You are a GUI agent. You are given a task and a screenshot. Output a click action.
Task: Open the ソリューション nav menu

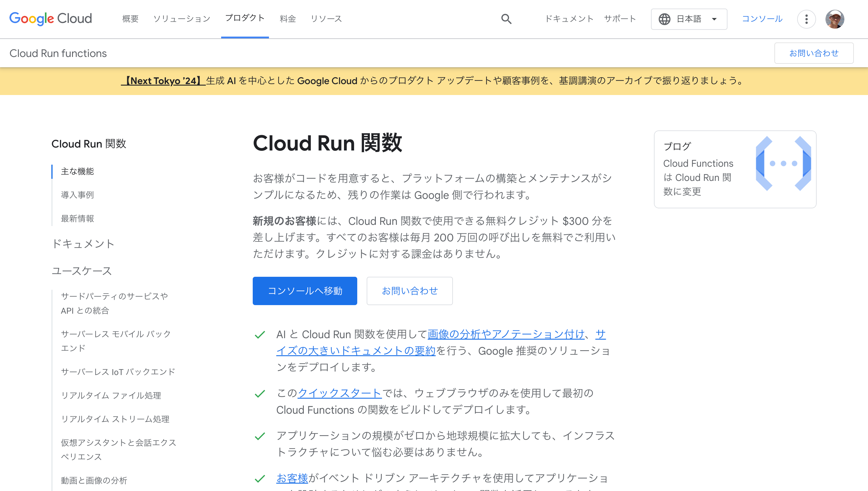(x=182, y=19)
